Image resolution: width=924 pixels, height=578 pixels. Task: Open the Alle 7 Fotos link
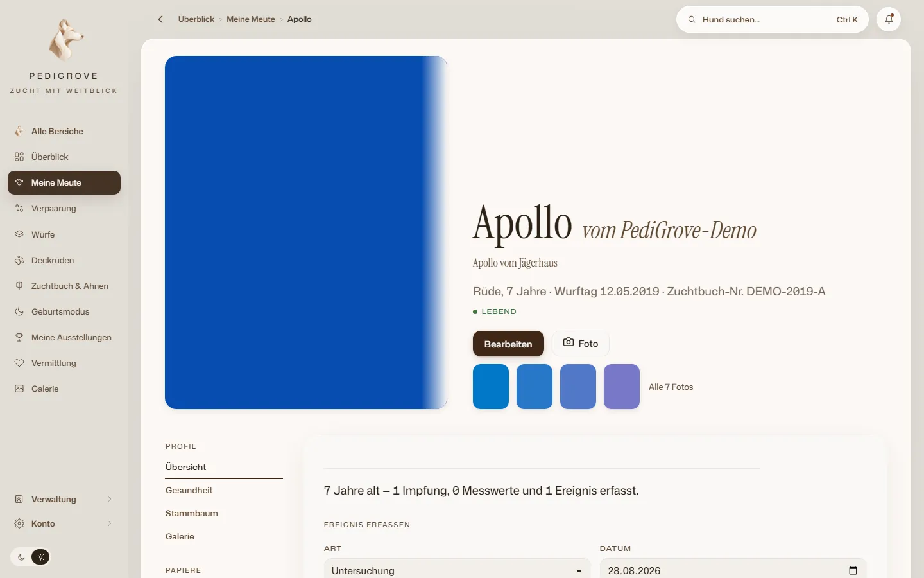coord(671,387)
